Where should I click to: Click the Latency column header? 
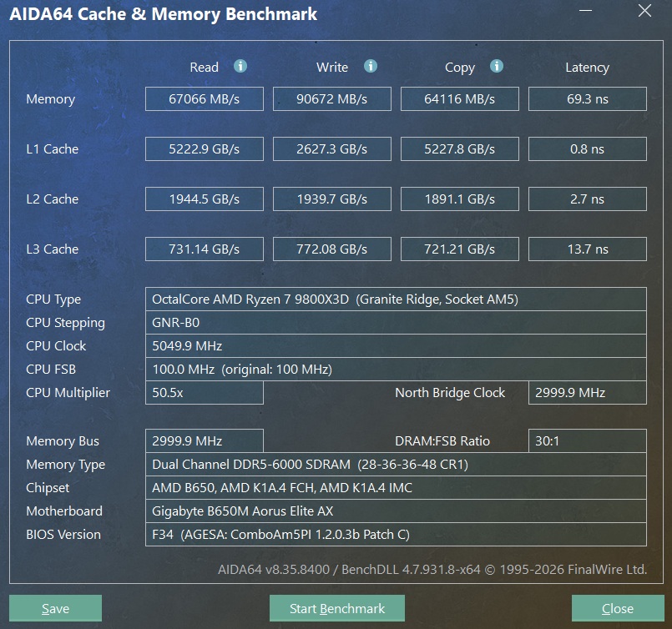pos(587,68)
